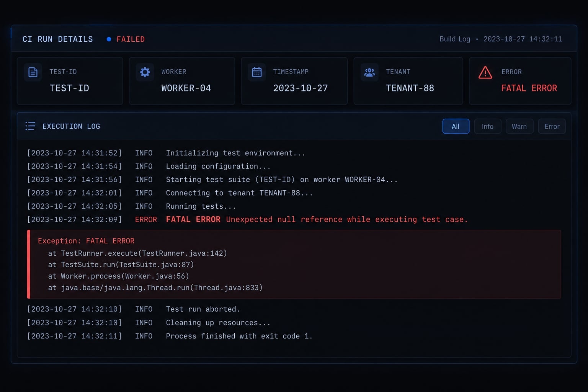Screen dimensions: 588x392
Task: Select the TENANT-88 value
Action: [410, 88]
